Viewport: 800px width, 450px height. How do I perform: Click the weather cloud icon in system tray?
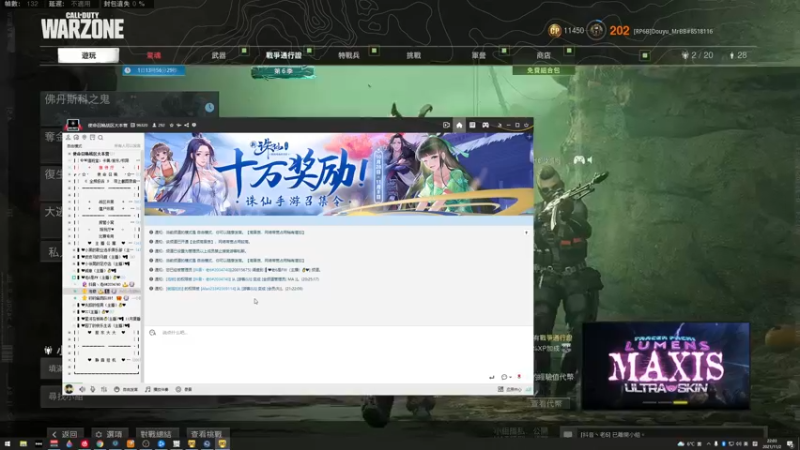coord(681,444)
